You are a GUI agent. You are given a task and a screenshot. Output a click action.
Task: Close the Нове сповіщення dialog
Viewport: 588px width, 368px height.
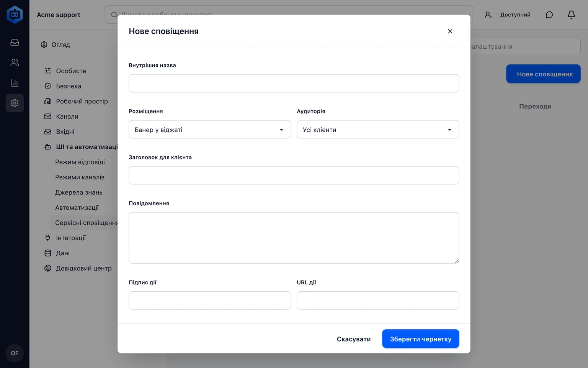(450, 31)
